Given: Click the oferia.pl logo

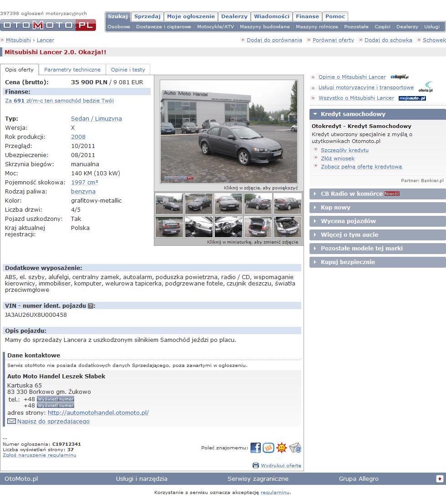Looking at the screenshot, I should (426, 87).
